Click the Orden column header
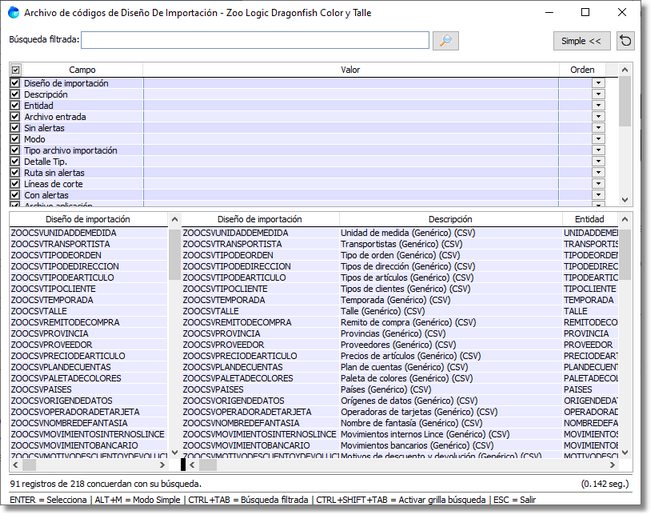The height and width of the screenshot is (515, 651). [x=582, y=70]
